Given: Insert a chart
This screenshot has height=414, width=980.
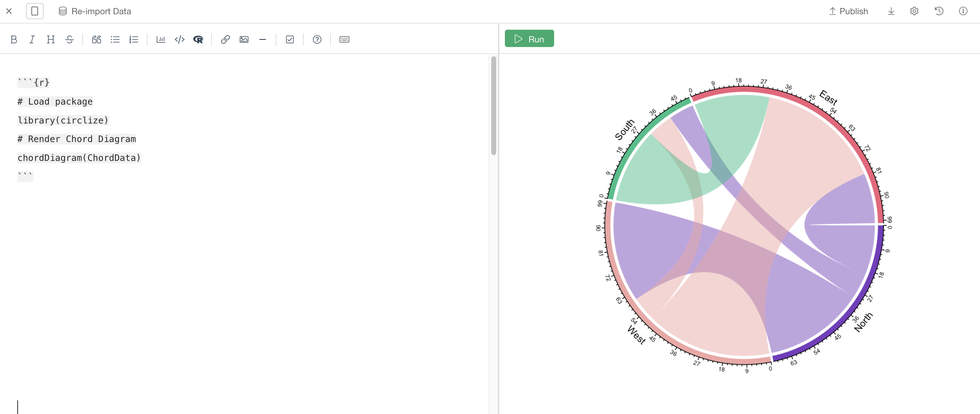Looking at the screenshot, I should click(x=161, y=39).
